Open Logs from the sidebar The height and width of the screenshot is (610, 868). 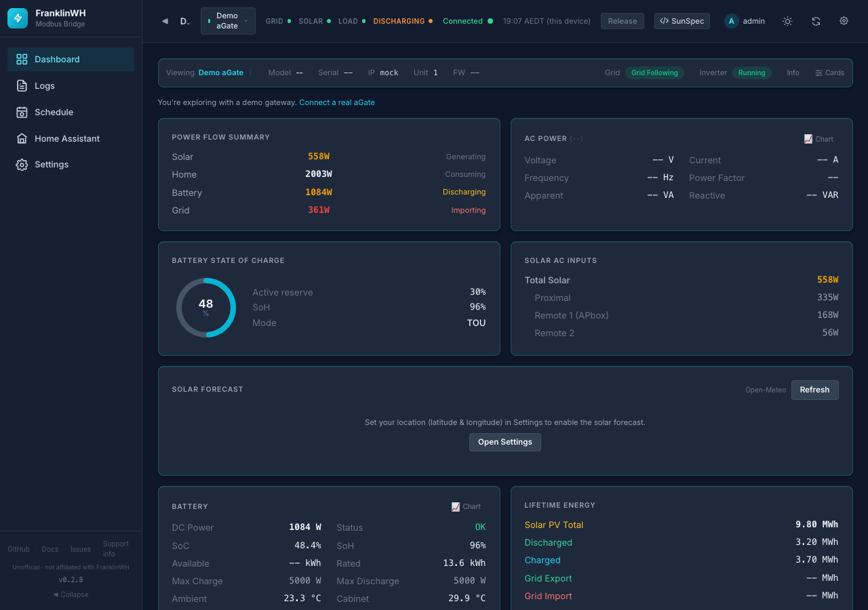[71, 85]
